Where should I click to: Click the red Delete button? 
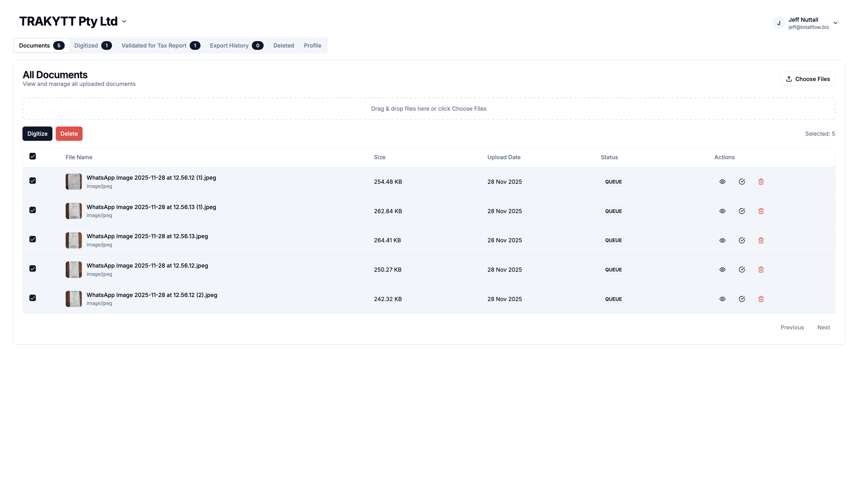click(69, 134)
